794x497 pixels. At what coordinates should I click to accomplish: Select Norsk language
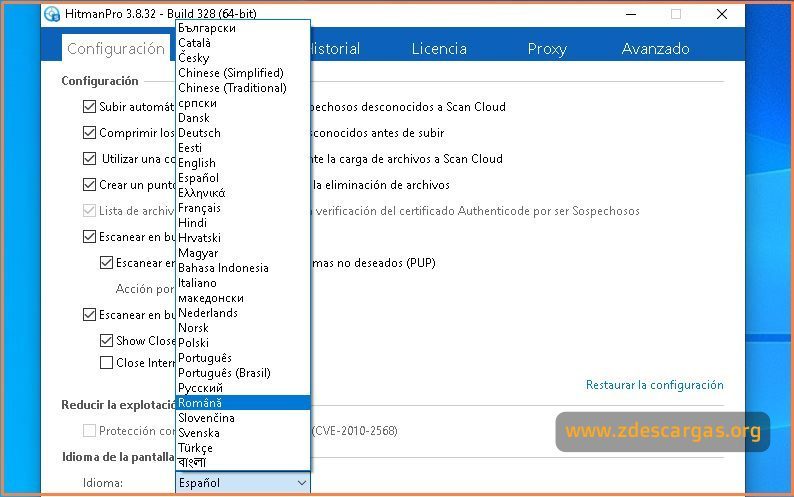coord(243,328)
